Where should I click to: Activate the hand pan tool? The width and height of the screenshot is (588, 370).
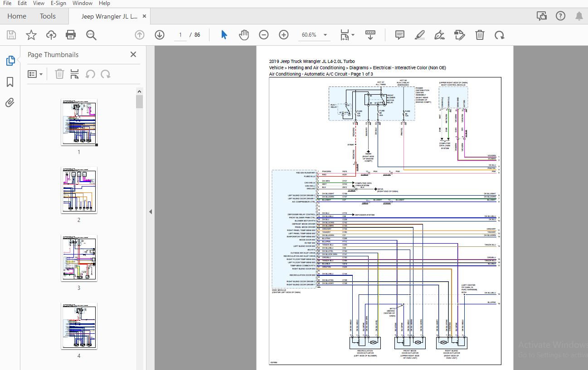tap(244, 35)
